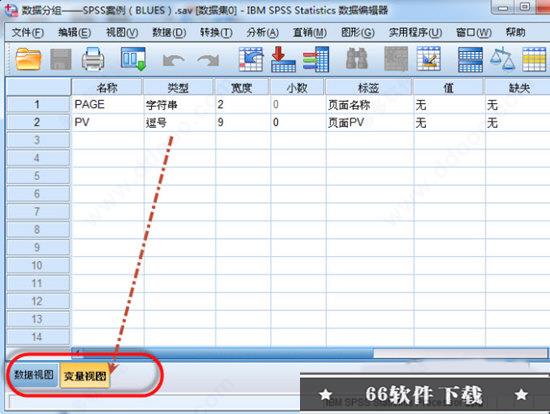550x414 pixels.
Task: Click the 值 cell of PAGE row
Action: point(449,105)
